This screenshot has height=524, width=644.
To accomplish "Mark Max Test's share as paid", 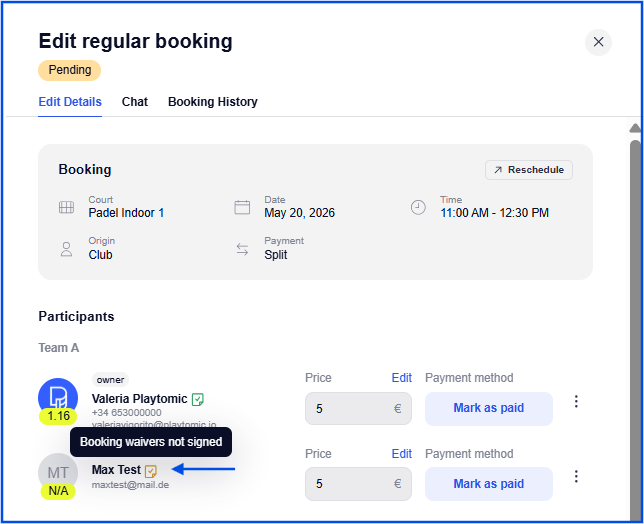I will coord(489,484).
